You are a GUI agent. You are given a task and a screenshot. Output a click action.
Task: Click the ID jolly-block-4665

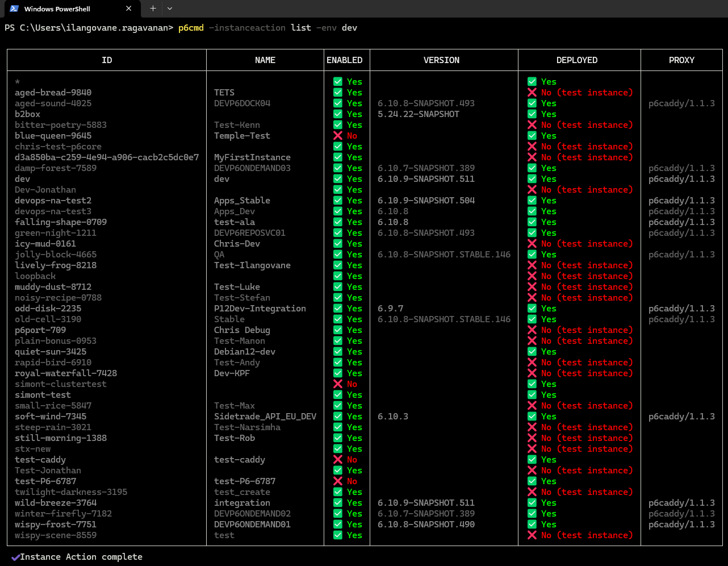pos(56,255)
